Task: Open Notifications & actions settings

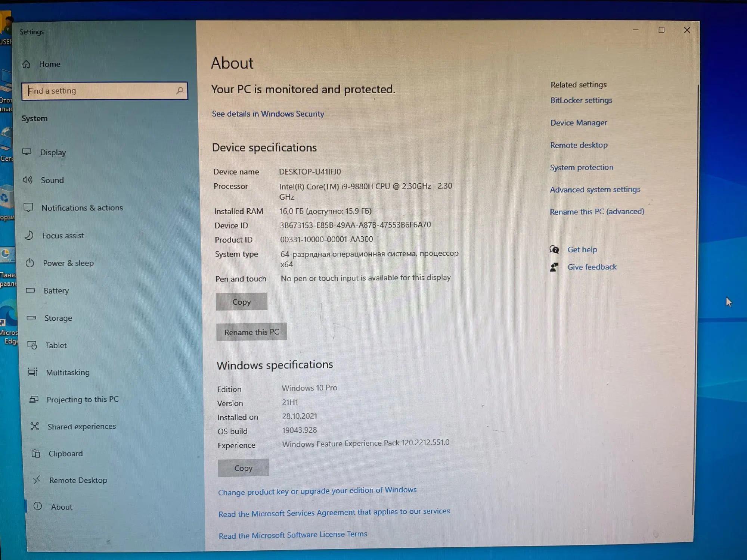Action: [x=82, y=208]
